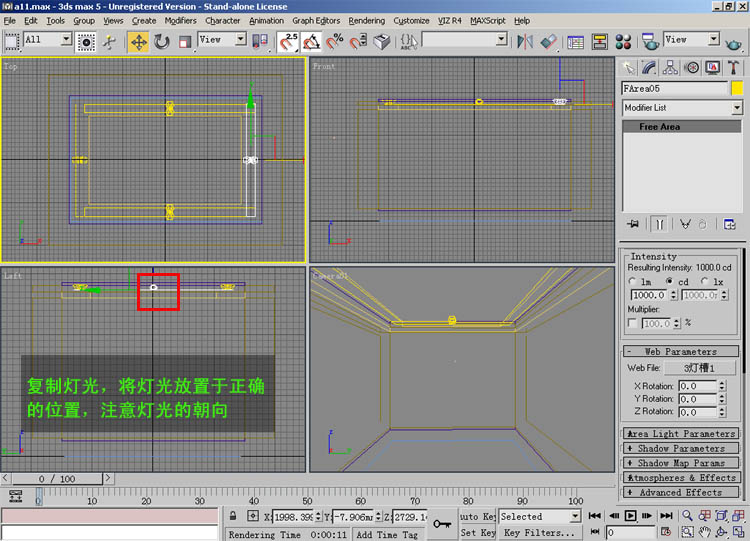Click the Mirror Selected Objects icon

[525, 41]
